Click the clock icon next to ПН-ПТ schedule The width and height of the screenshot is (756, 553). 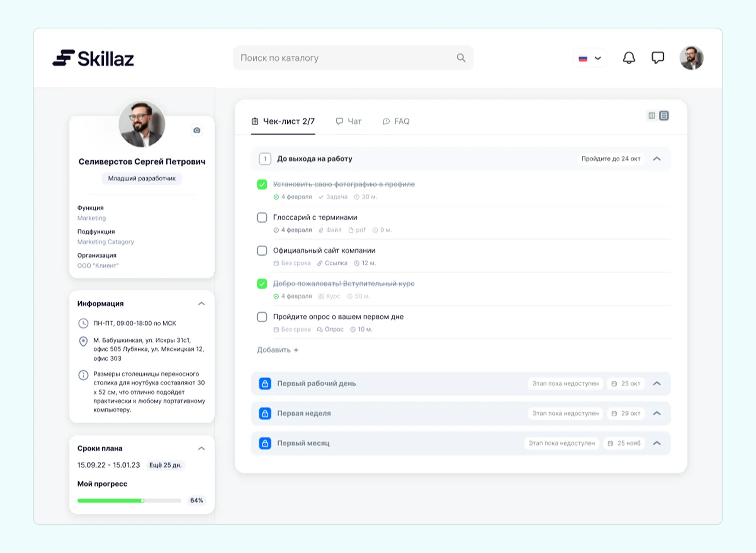(x=83, y=323)
